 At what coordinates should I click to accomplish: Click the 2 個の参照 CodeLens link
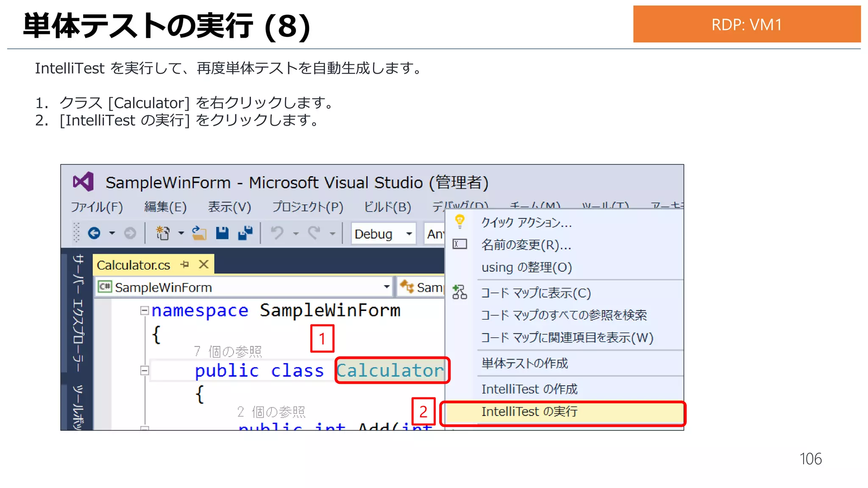(x=271, y=411)
